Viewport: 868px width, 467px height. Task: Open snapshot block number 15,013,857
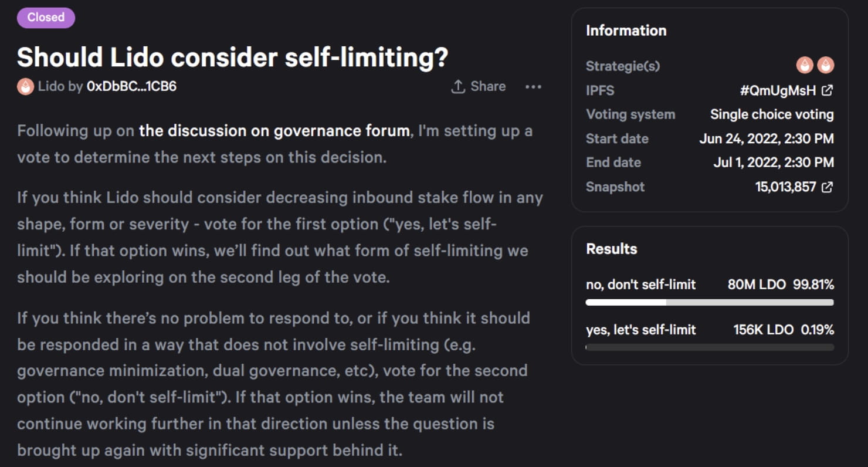[x=786, y=187]
